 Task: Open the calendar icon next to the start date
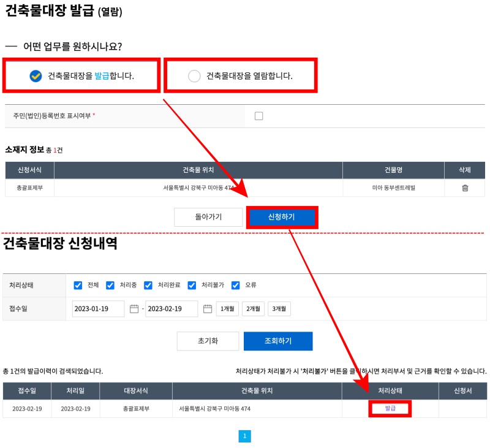(134, 309)
